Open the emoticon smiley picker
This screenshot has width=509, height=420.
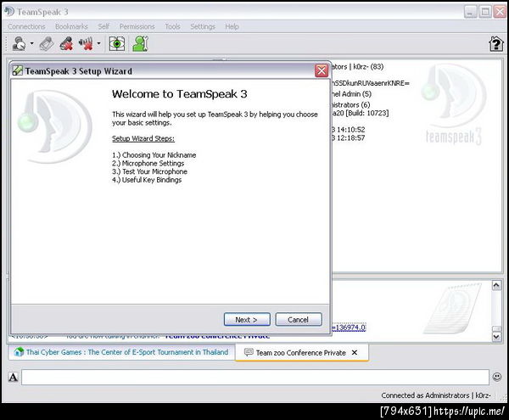497,377
